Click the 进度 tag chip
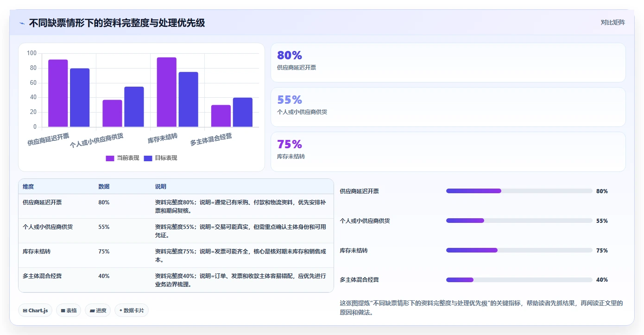644x335 pixels. tap(98, 310)
